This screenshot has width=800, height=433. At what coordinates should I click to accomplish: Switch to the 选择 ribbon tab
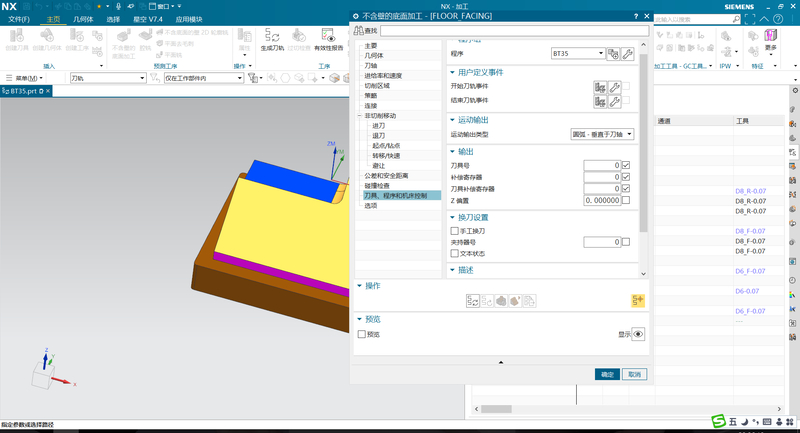coord(113,19)
